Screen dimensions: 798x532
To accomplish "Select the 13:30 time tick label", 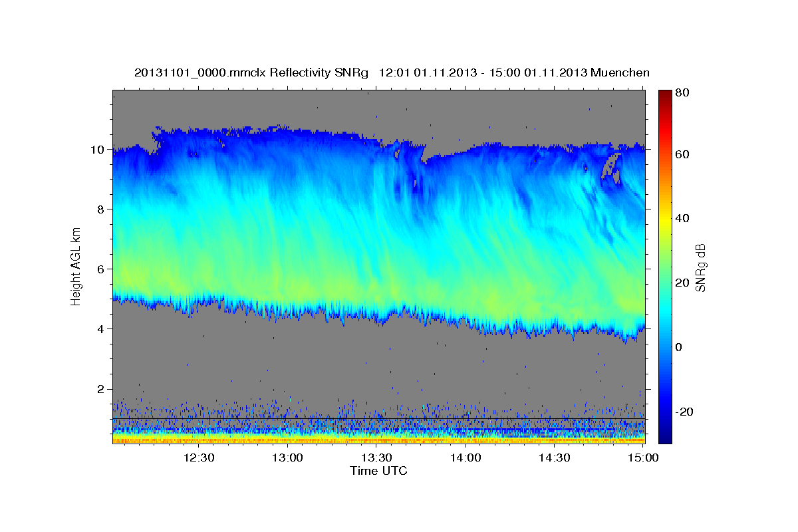I will click(376, 458).
